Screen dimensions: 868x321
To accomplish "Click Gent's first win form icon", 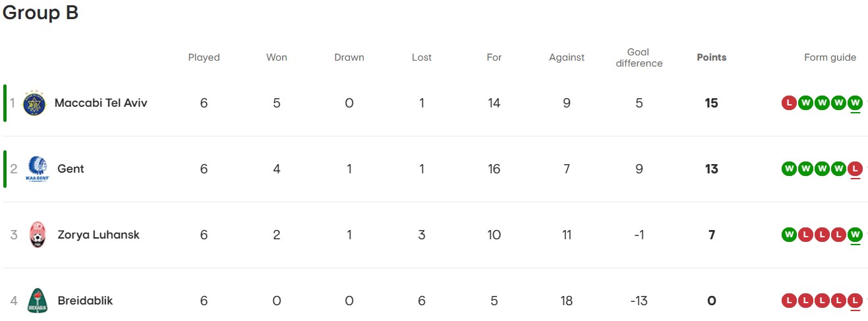I will tap(789, 169).
